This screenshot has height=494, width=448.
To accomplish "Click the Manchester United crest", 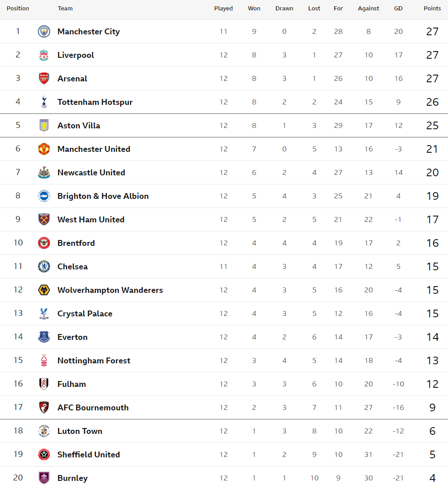I will tap(44, 149).
